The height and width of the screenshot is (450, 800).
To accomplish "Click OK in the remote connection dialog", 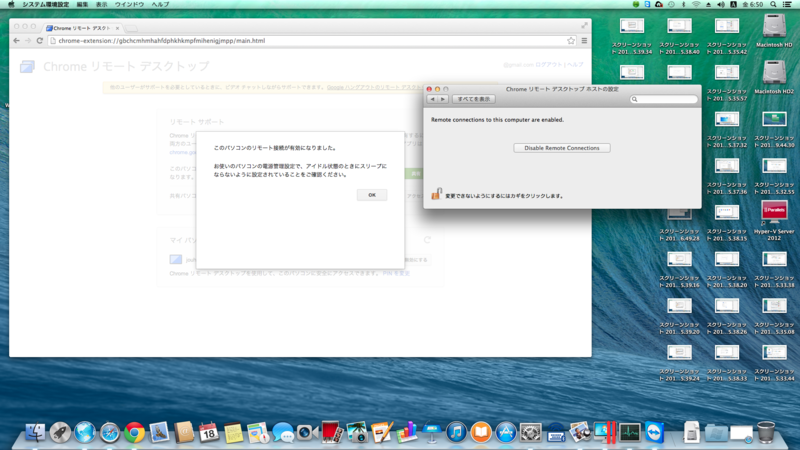I will click(x=371, y=195).
